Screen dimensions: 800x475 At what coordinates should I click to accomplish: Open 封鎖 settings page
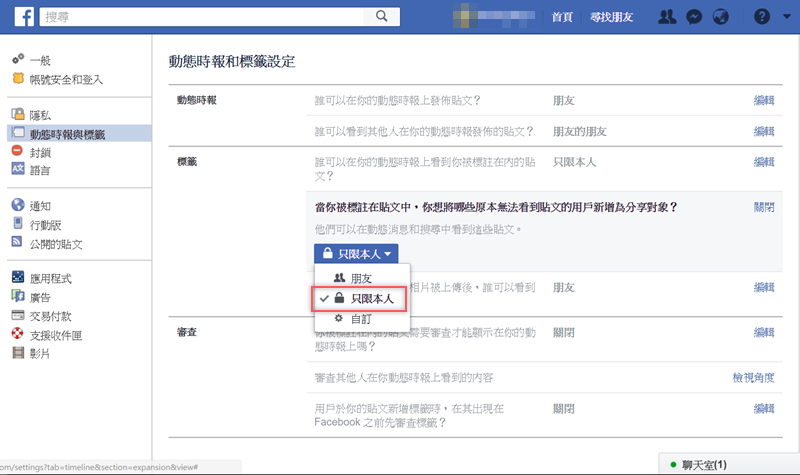[40, 153]
